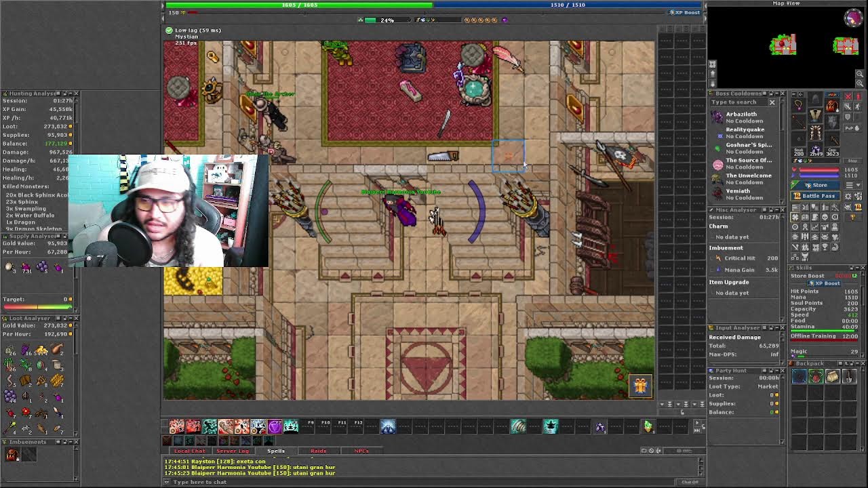Toggle the defensive shield fight mode
The width and height of the screenshot is (868, 488).
(848, 117)
